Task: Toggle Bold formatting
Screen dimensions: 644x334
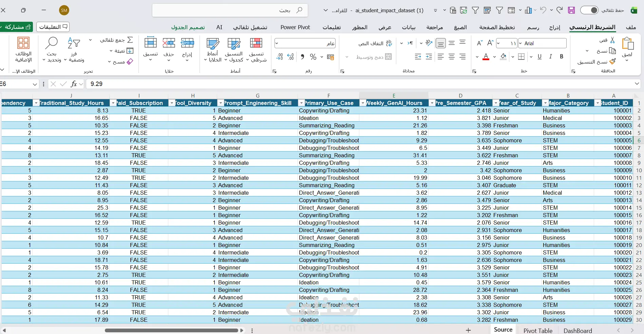Action: [x=562, y=57]
